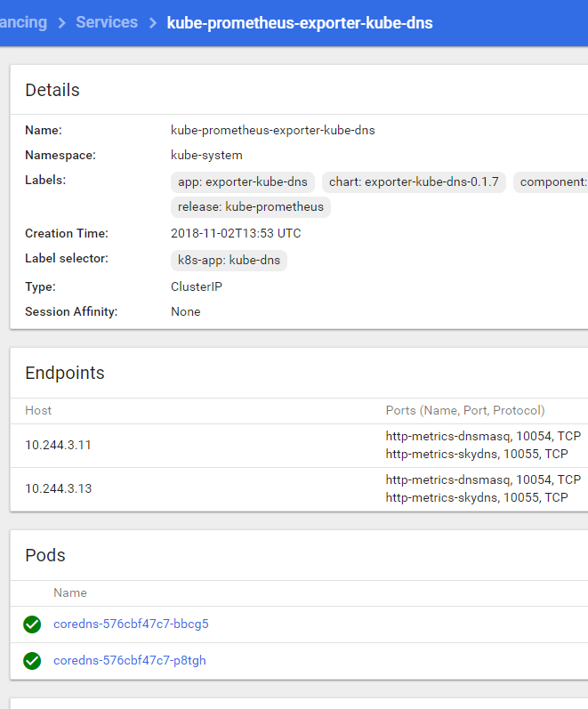Click green status icon for coredns-576cbf47c7-bbcg5
The width and height of the screenshot is (588, 709).
(x=32, y=624)
